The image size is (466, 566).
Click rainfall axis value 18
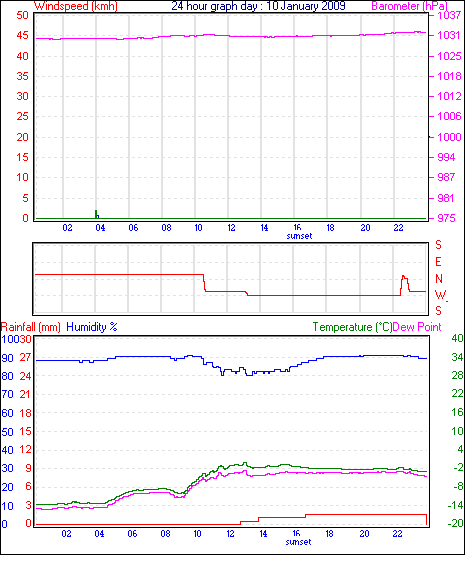(x=25, y=413)
